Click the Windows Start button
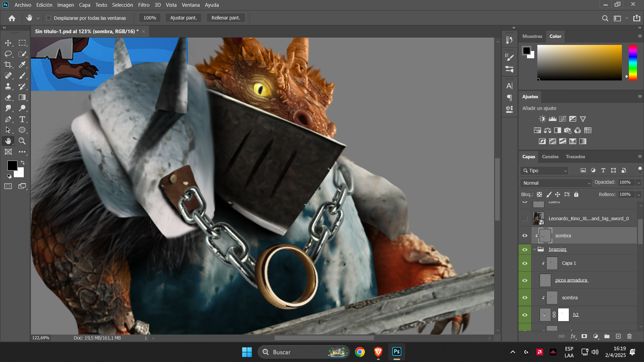The image size is (644, 362). pyautogui.click(x=247, y=352)
